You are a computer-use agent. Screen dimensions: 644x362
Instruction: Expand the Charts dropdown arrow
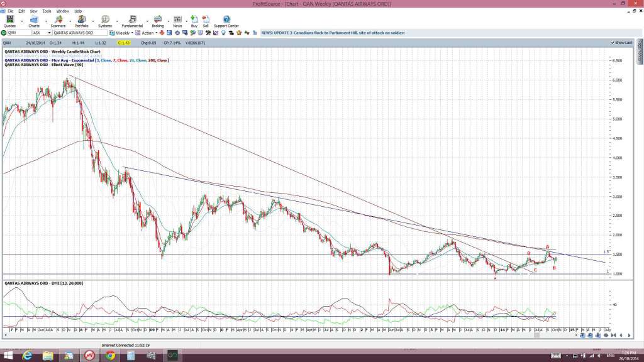(x=45, y=21)
